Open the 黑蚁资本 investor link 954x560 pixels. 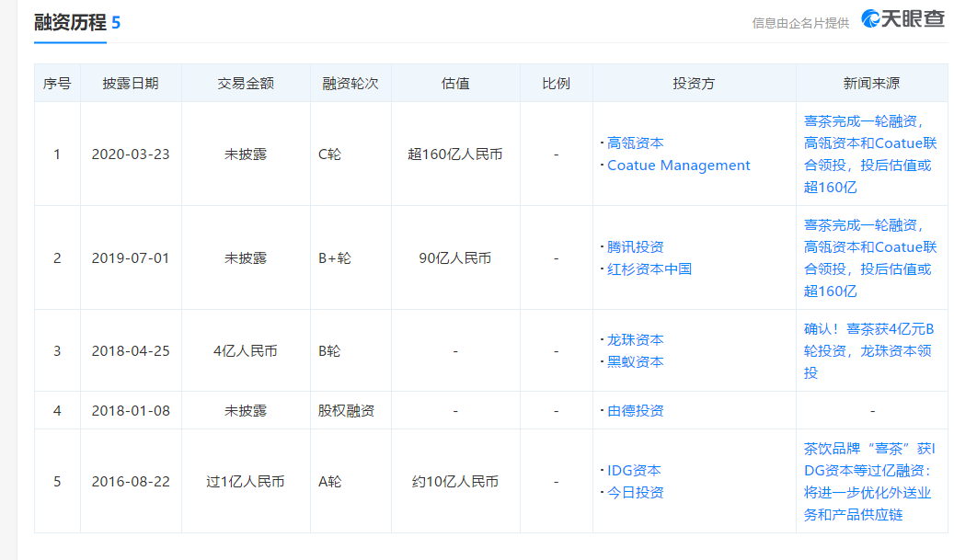tap(635, 362)
